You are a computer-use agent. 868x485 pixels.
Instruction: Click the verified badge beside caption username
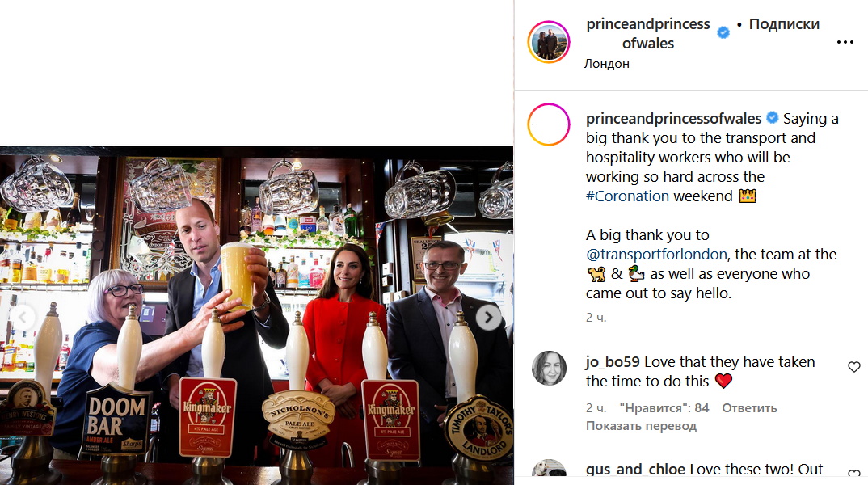point(773,118)
